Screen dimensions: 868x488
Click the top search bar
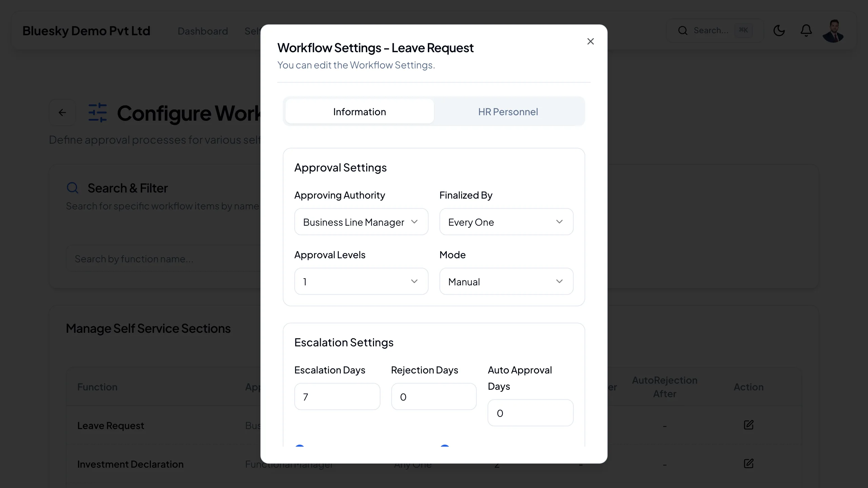click(x=715, y=30)
